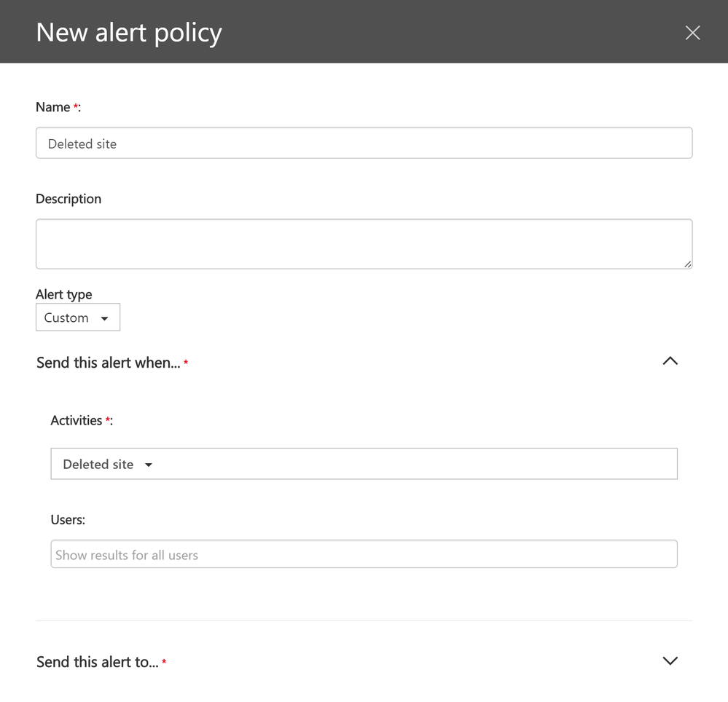
Task: Click the Users label
Action: (x=68, y=519)
